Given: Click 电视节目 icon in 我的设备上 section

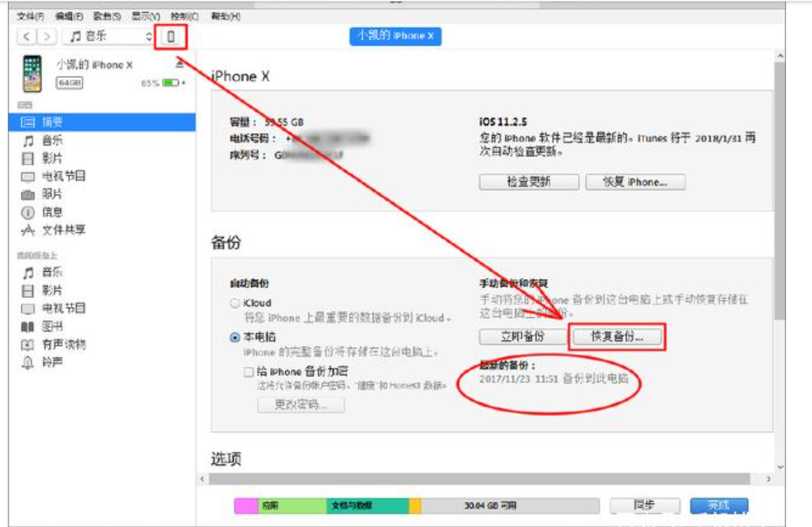Looking at the screenshot, I should tap(28, 308).
